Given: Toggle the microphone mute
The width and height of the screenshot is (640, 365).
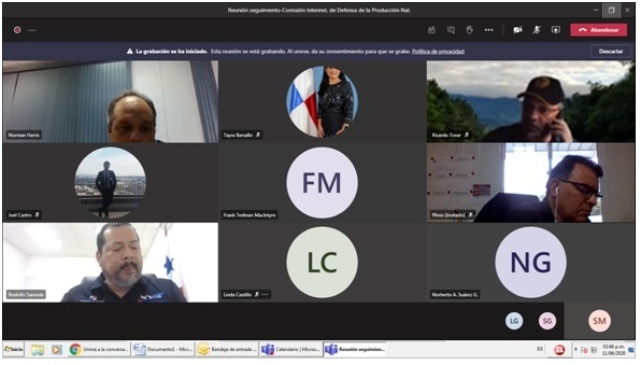Looking at the screenshot, I should pyautogui.click(x=537, y=30).
